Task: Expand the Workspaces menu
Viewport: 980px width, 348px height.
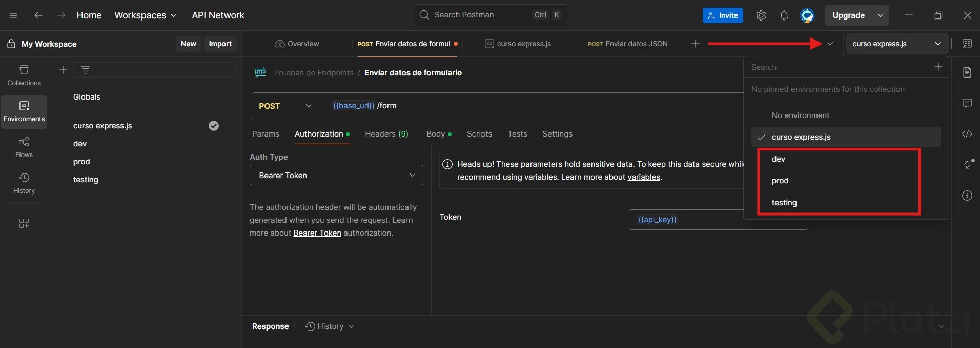Action: [x=146, y=15]
